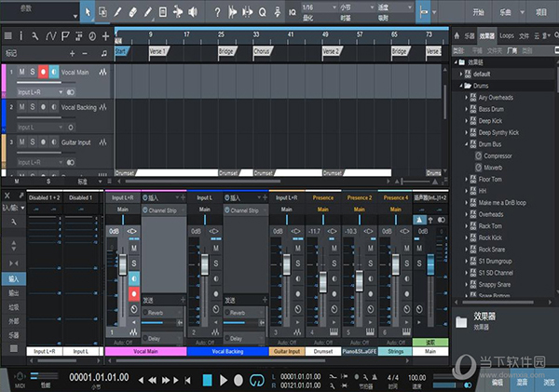The width and height of the screenshot is (559, 392).
Task: Click the 项目 project button
Action: pos(541,12)
